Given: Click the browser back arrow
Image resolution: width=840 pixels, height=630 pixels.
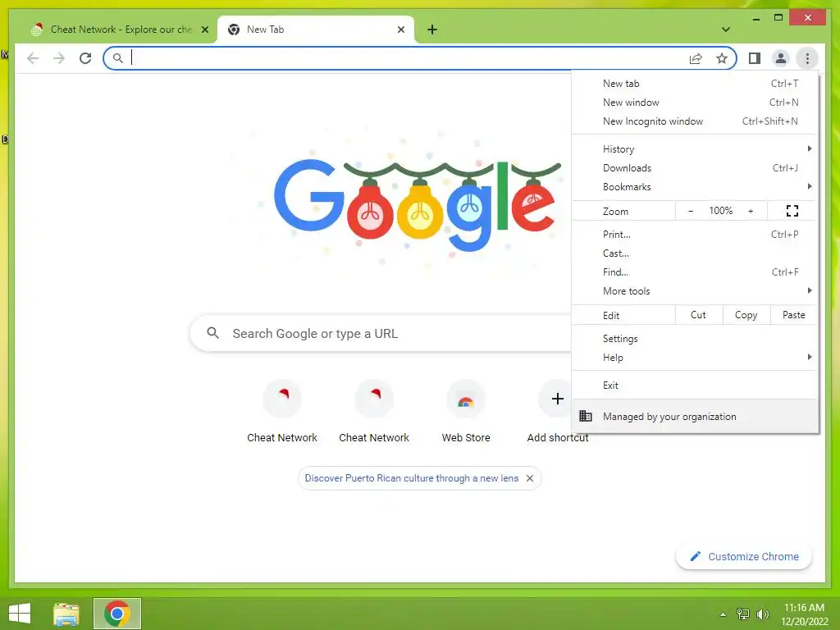Looking at the screenshot, I should pos(33,58).
